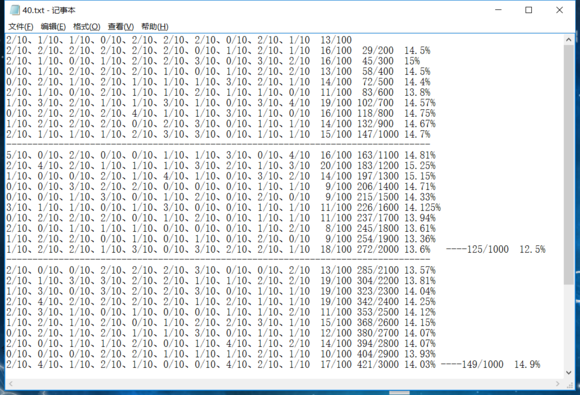Click the percentage 15.25%
Image resolution: width=580 pixels, height=395 pixels.
pos(420,166)
